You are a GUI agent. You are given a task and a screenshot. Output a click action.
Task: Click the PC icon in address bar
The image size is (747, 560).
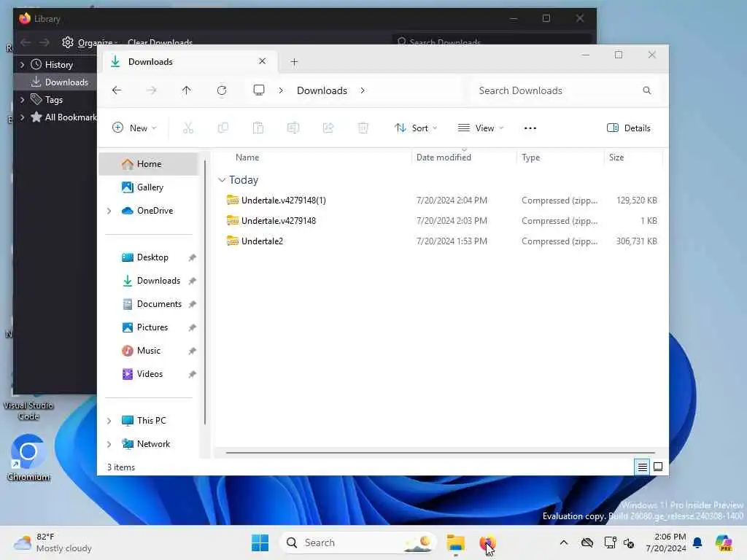[x=259, y=90]
